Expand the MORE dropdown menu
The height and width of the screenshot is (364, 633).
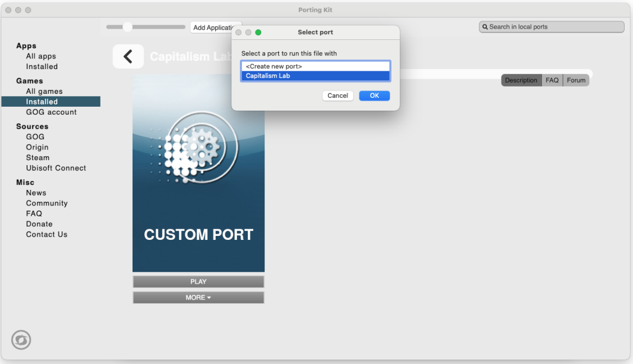198,297
